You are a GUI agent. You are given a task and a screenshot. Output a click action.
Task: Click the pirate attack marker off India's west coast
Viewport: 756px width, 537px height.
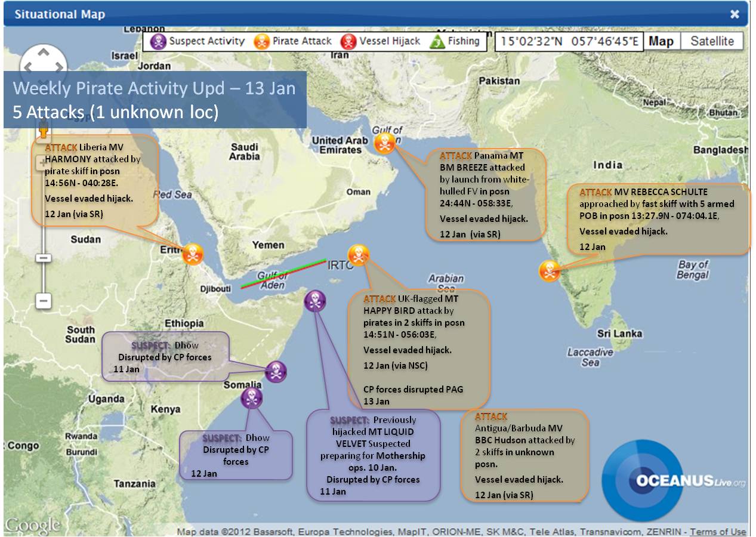coord(550,271)
